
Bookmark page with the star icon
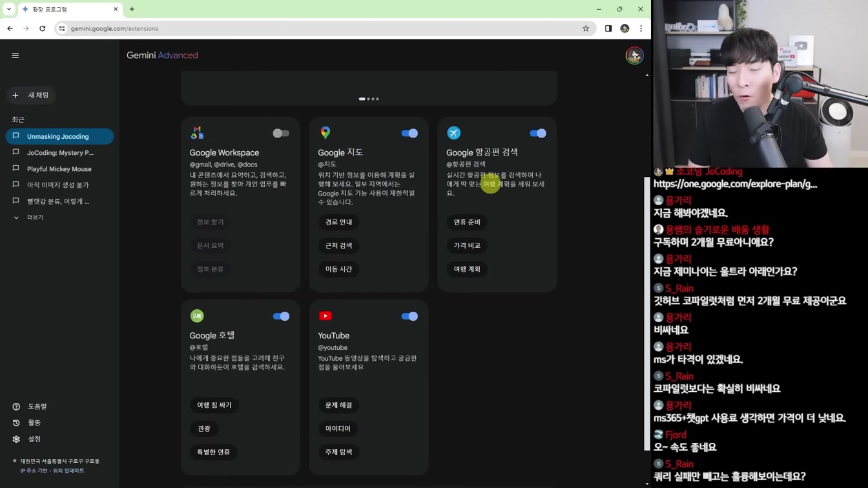(x=586, y=28)
